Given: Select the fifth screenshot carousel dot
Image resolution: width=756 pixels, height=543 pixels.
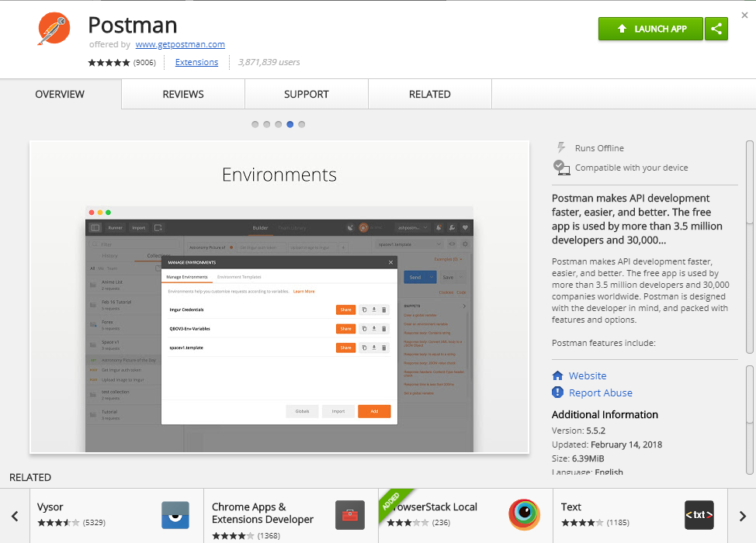Looking at the screenshot, I should (x=301, y=124).
